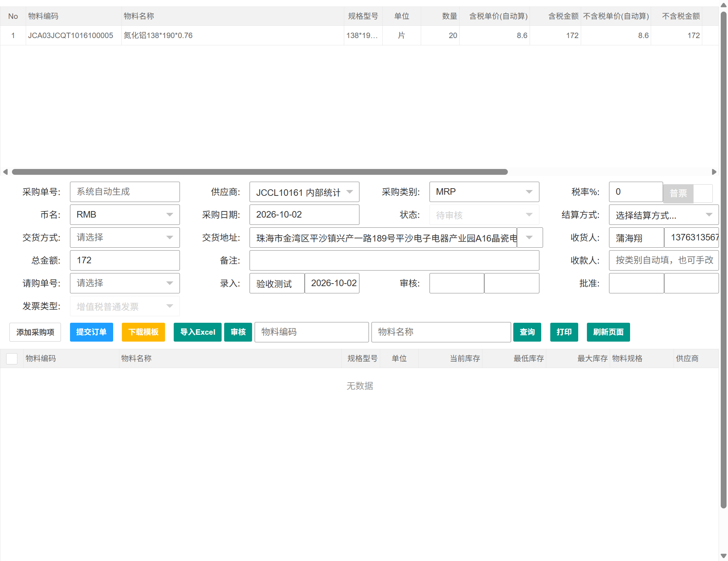Screen dimensions: 728x561
Task: Click the 导入Excel import button
Action: pos(198,332)
